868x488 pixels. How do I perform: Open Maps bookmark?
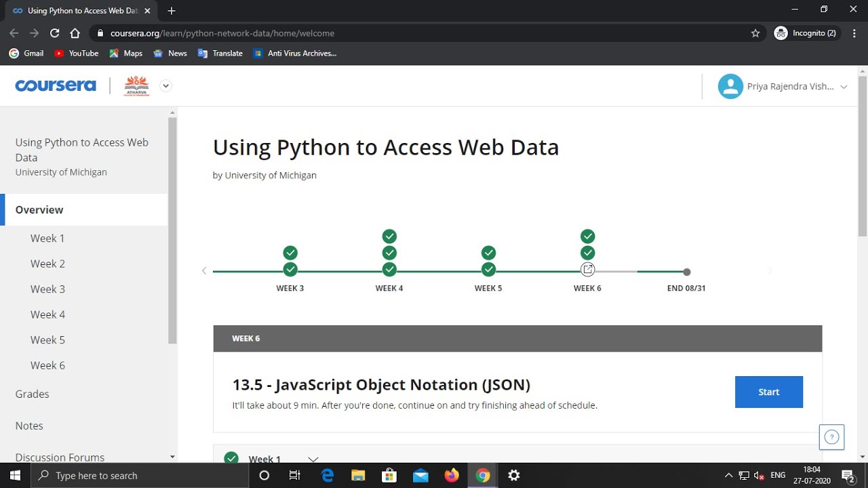click(125, 53)
